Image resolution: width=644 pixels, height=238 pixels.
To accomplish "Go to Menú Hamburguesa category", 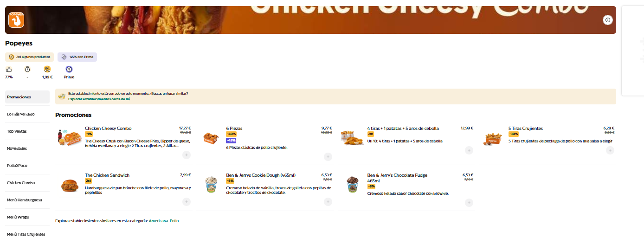I will pos(27,200).
